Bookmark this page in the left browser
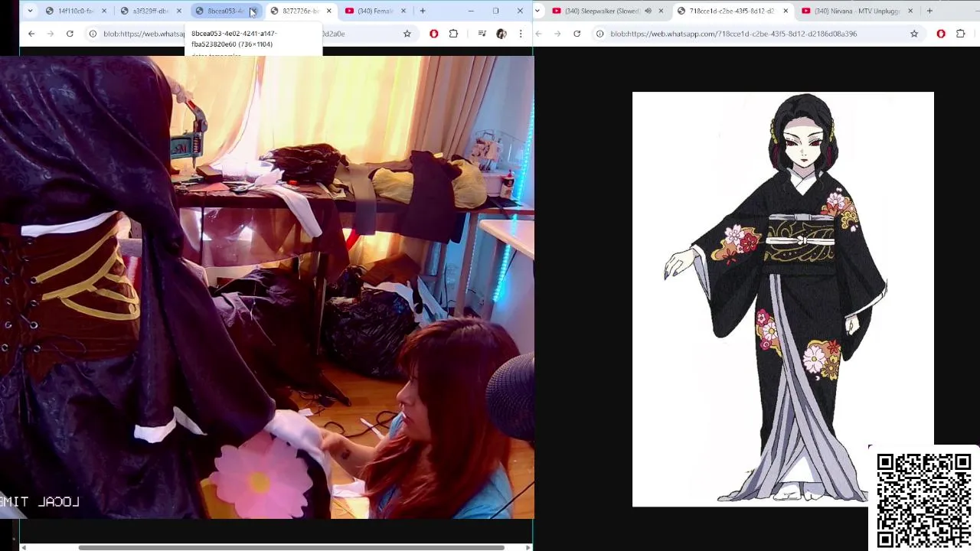Image resolution: width=980 pixels, height=551 pixels. click(407, 34)
